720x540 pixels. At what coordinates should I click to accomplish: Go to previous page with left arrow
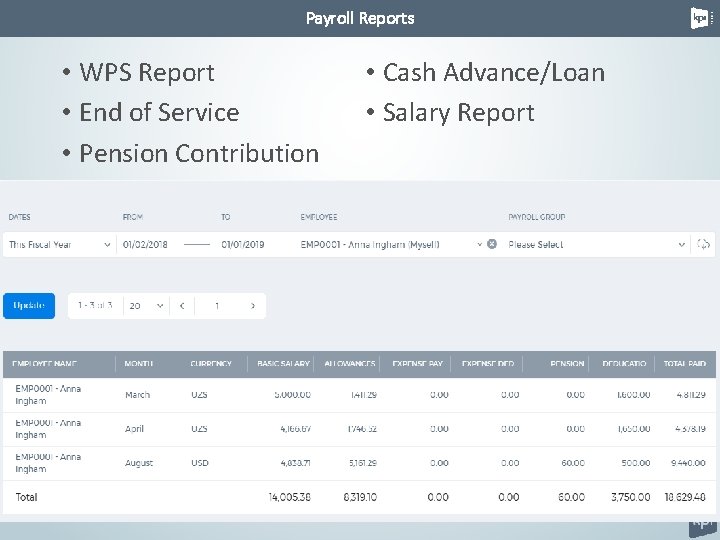(182, 306)
